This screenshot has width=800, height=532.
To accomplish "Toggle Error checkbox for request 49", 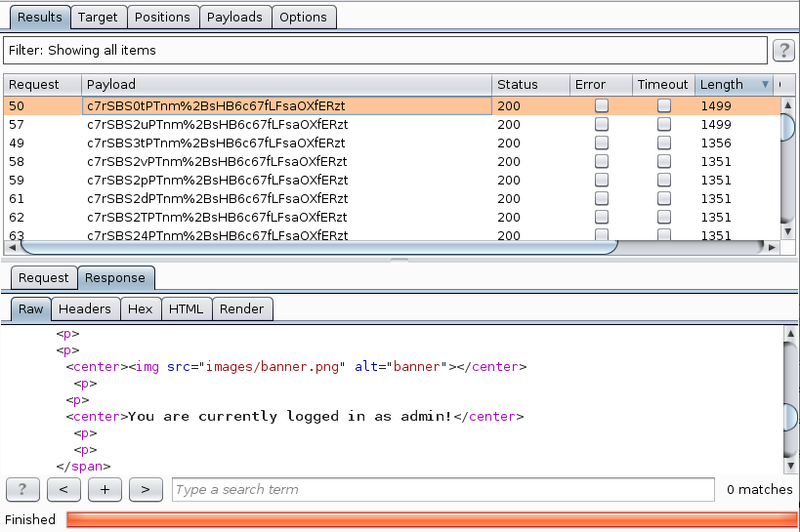I will pyautogui.click(x=602, y=143).
